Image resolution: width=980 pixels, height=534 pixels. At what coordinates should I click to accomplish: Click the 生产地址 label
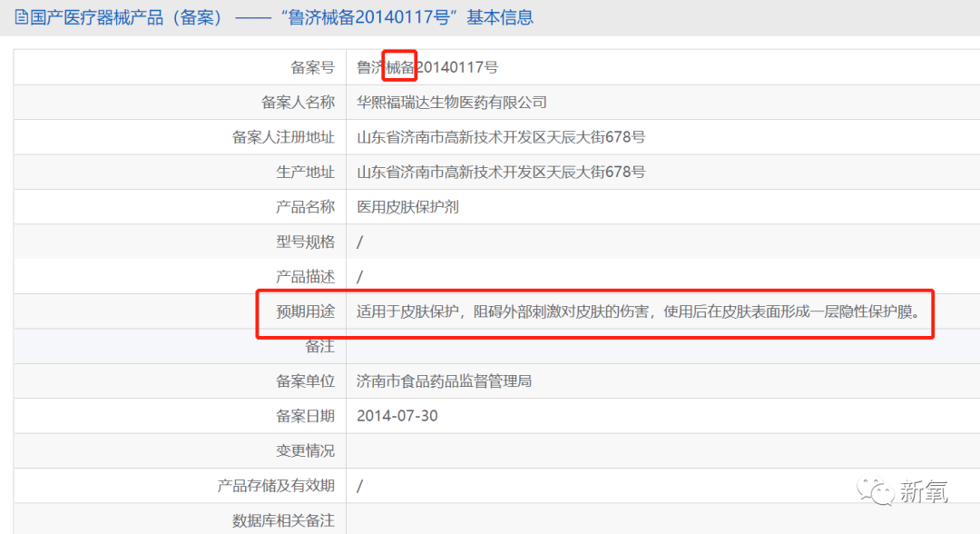coord(306,172)
